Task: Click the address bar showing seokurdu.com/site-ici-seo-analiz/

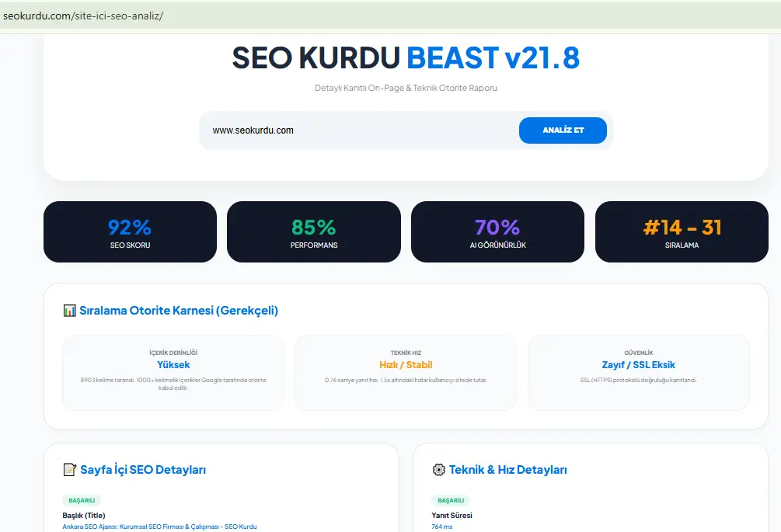Action: pyautogui.click(x=390, y=16)
